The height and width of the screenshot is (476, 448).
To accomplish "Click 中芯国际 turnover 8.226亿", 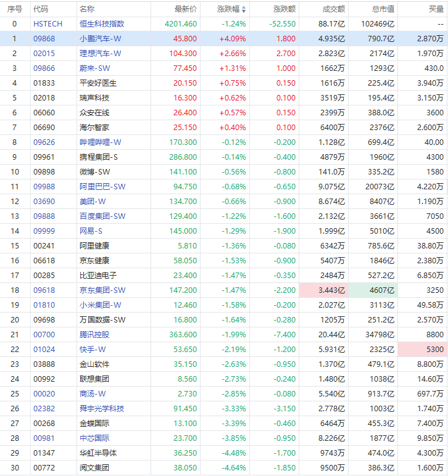I will (x=331, y=438).
